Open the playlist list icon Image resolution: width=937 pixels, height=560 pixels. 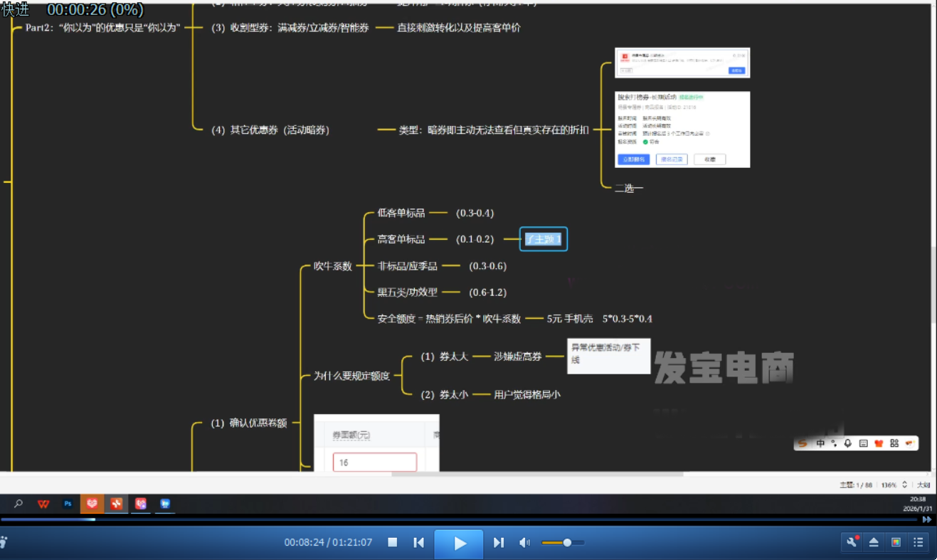coord(919,542)
